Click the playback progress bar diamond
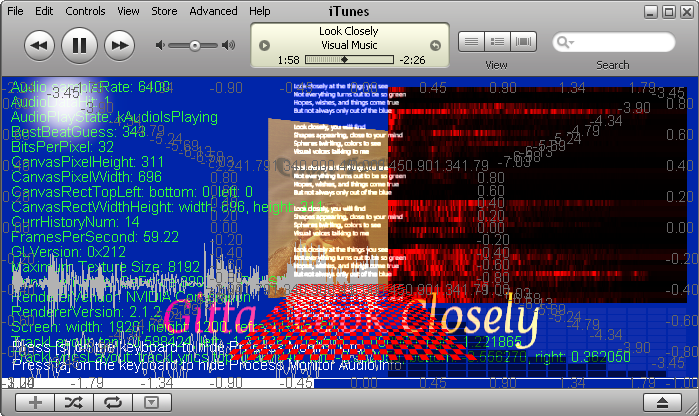 (x=344, y=60)
